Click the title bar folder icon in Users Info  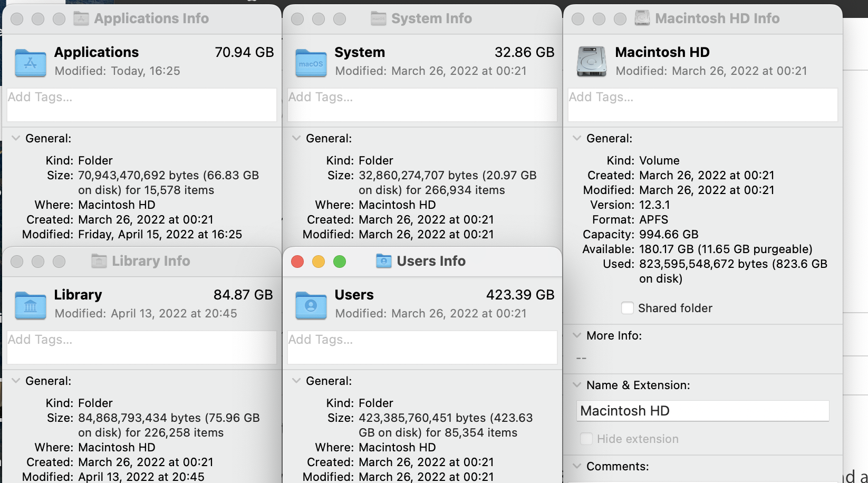coord(384,261)
